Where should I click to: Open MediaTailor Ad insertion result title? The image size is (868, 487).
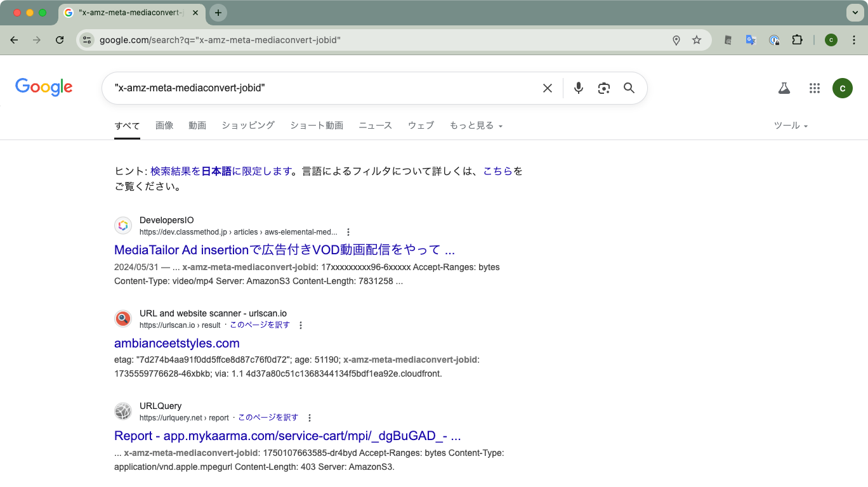(x=284, y=250)
